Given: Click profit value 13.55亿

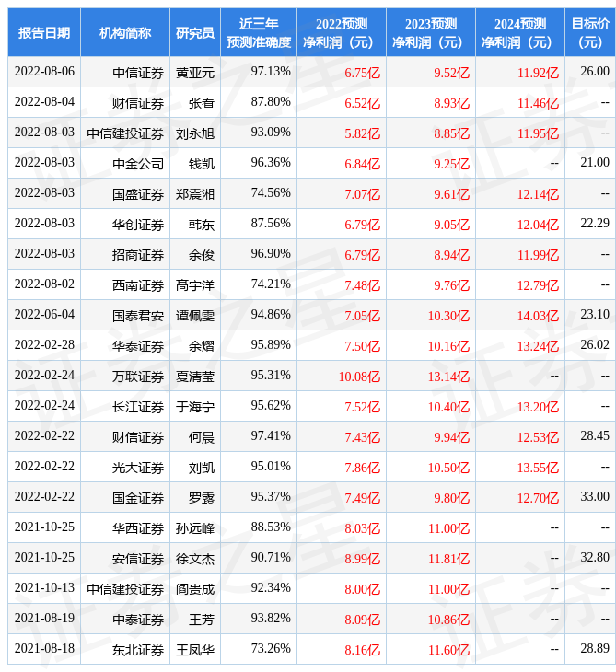Looking at the screenshot, I should click(538, 468).
